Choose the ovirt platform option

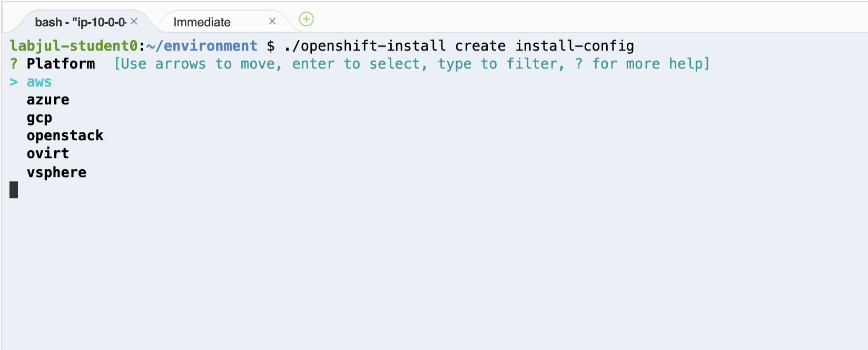coord(48,154)
